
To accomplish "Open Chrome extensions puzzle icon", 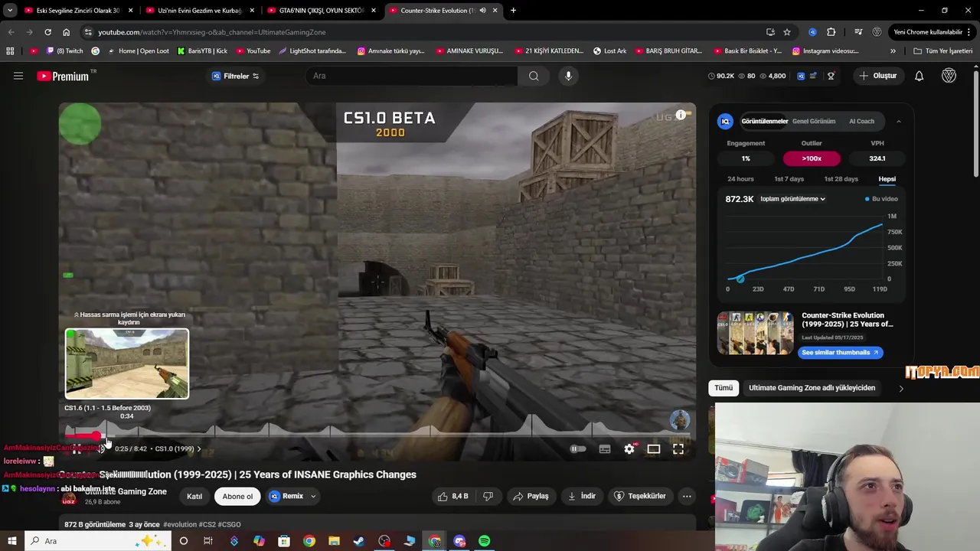I will click(831, 32).
